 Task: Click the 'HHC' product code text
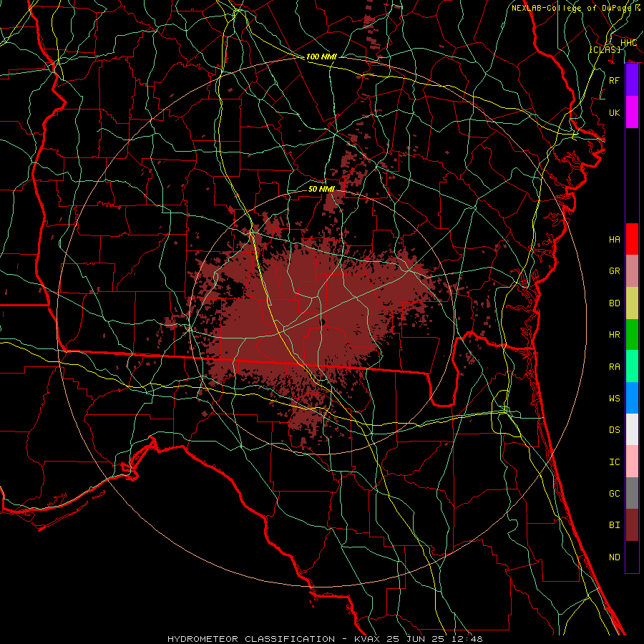click(628, 43)
